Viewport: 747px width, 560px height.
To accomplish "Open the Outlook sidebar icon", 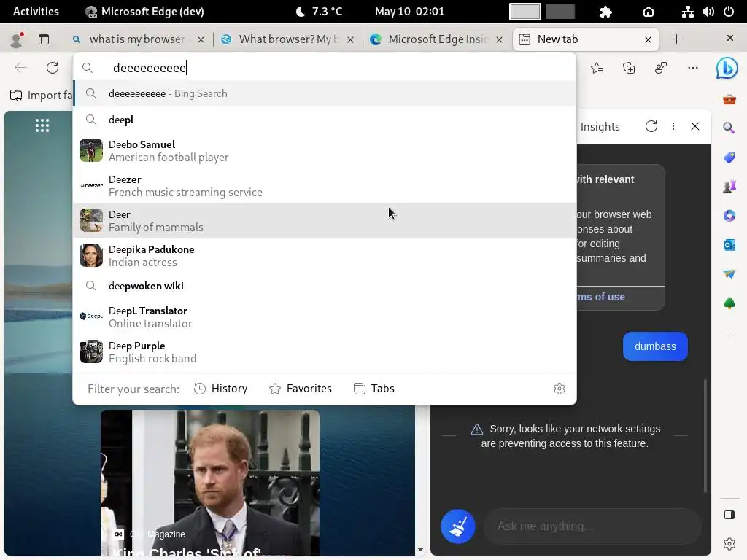I will 729,245.
